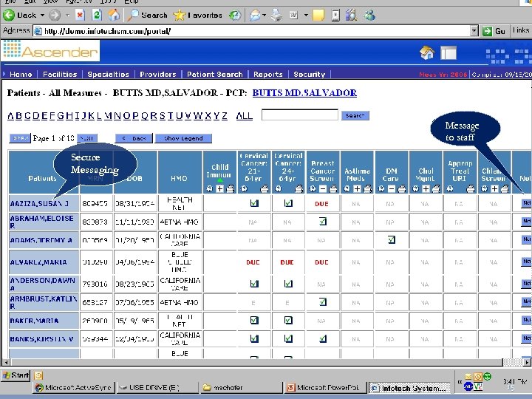Open patient ALVAREZ,MARIA record link
The image size is (532, 399).
click(x=38, y=262)
